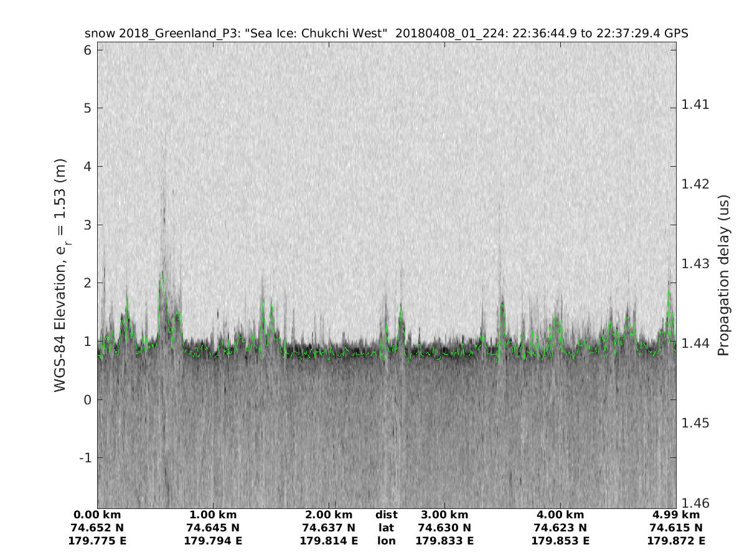Click the 'lon' label under the plot
Screen dimensions: 747x560
point(386,541)
